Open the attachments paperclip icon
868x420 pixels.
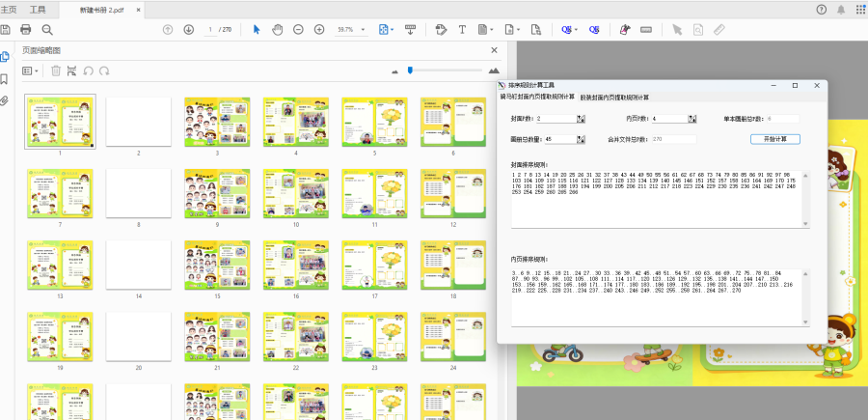[5, 100]
